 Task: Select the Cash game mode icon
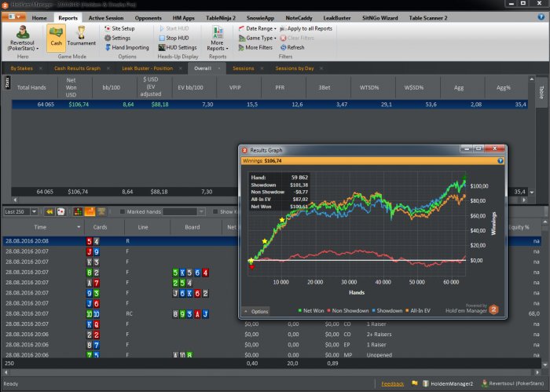pos(56,37)
